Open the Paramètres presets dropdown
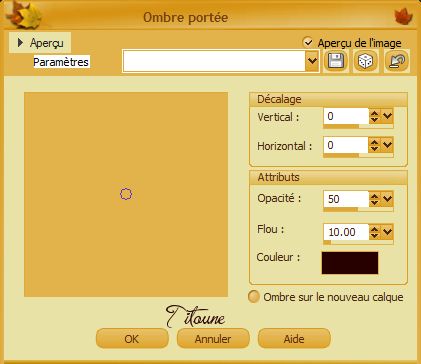This screenshot has width=421, height=364. [x=312, y=61]
